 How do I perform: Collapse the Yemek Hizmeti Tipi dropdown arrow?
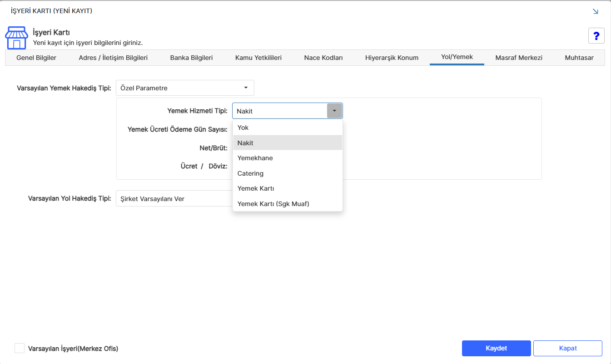334,111
